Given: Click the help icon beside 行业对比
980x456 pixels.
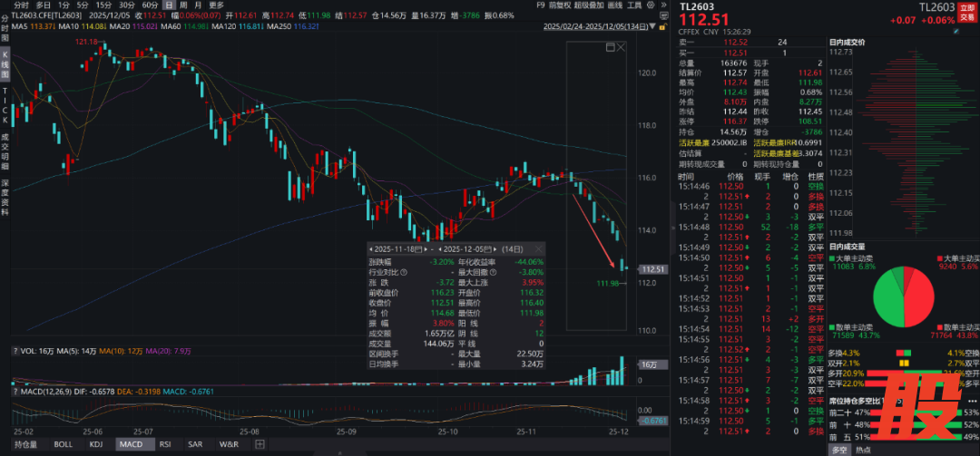Looking at the screenshot, I should pyautogui.click(x=405, y=272).
